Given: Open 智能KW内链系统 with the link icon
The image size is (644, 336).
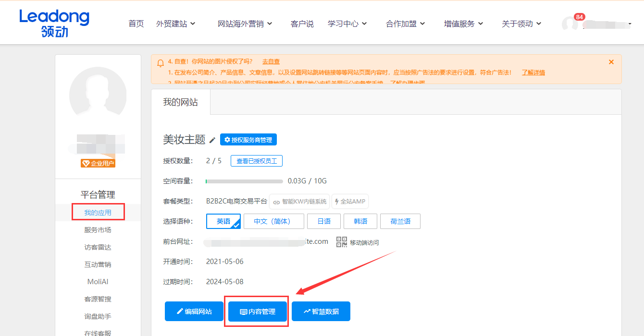Looking at the screenshot, I should coord(299,201).
